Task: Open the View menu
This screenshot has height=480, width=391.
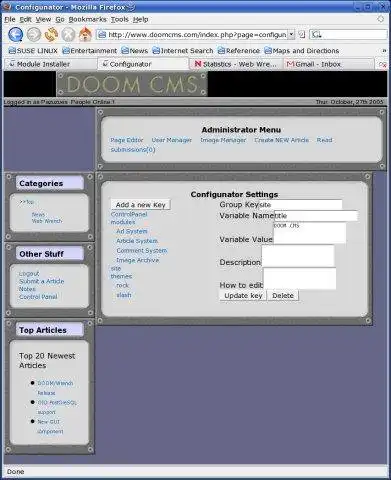Action: click(43, 20)
